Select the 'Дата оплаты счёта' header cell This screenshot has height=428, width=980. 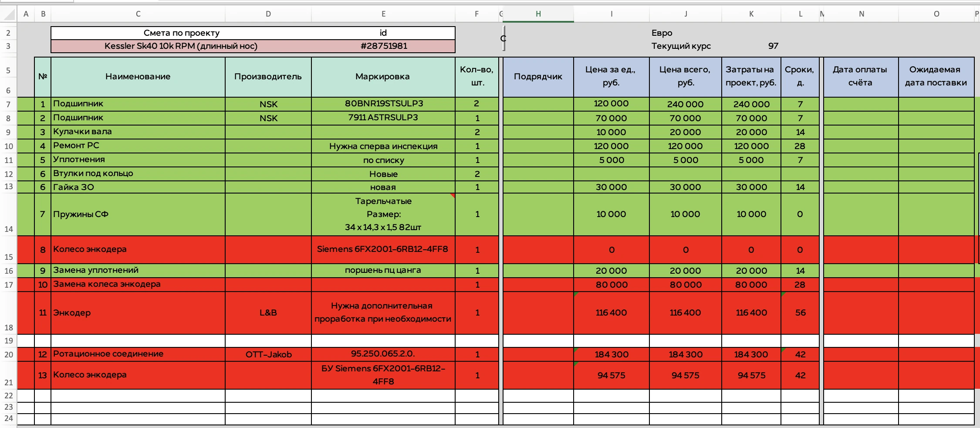coord(861,77)
